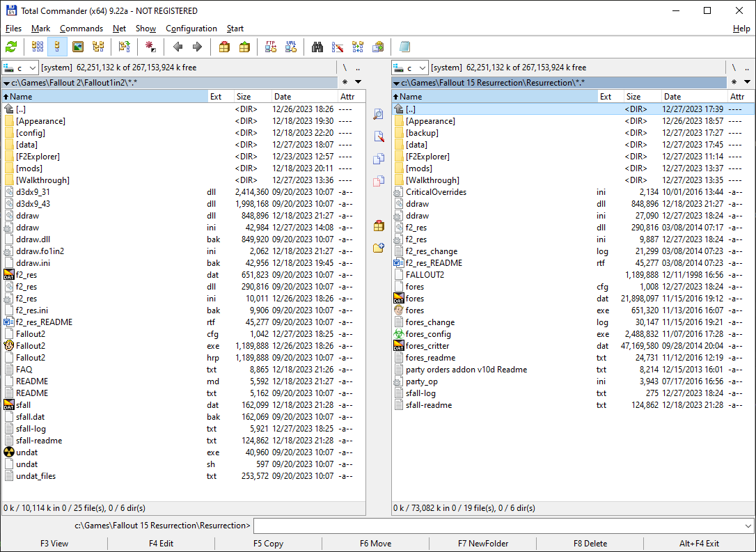Image resolution: width=756 pixels, height=552 pixels.
Task: Open right panel drive dropdown
Action: coord(410,68)
